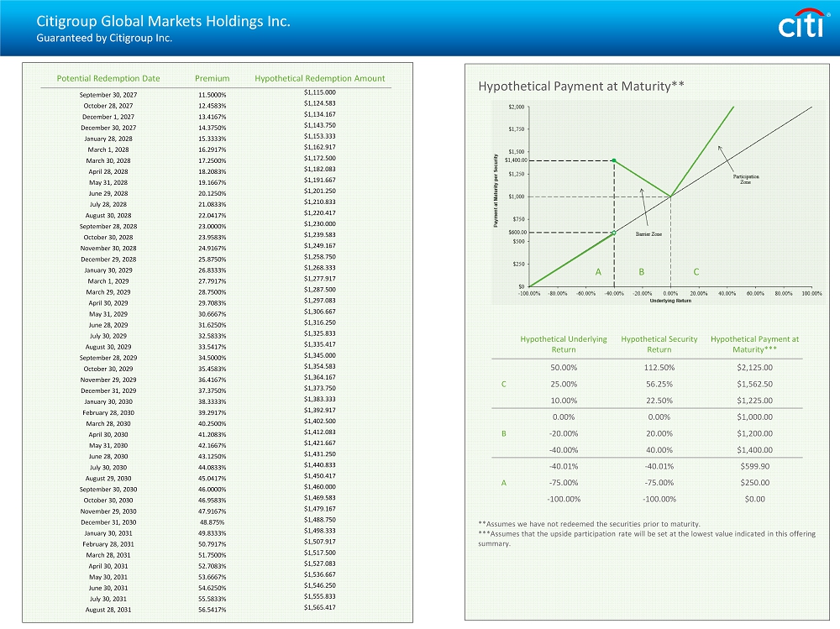Click the premium '34.5000%'
Image resolution: width=840 pixels, height=629 pixels.
pyautogui.click(x=213, y=358)
